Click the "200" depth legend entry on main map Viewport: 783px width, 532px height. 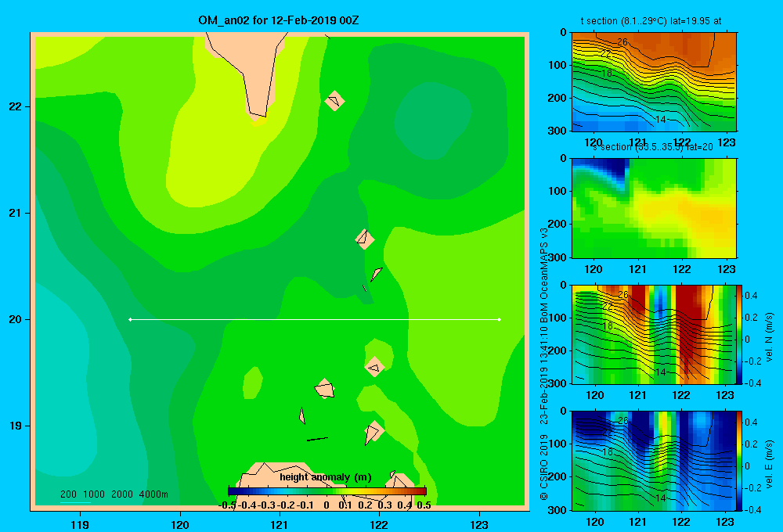click(68, 494)
